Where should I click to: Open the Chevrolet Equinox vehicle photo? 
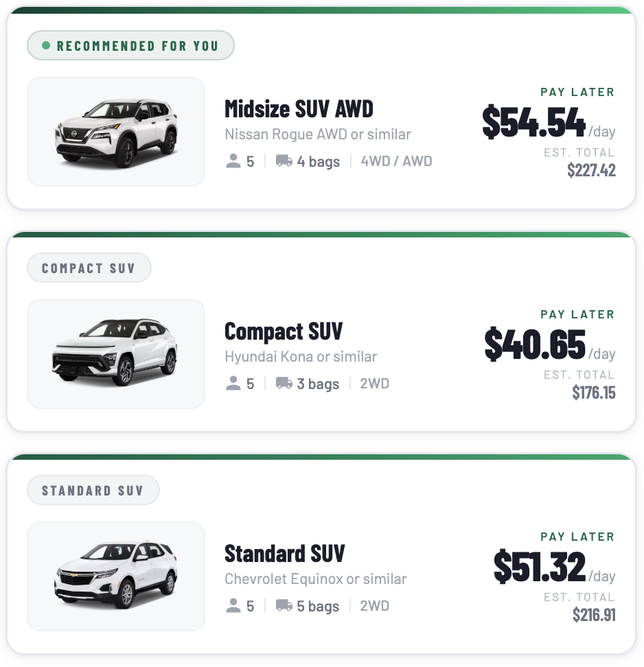tap(116, 576)
